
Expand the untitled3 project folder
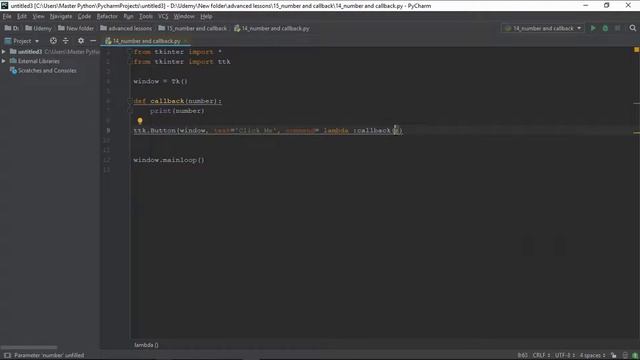(4, 52)
